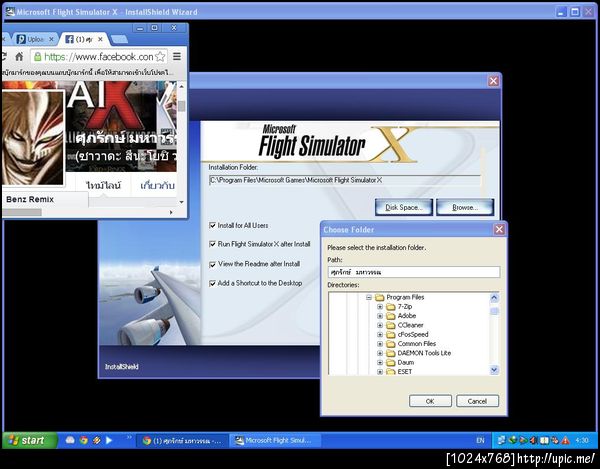
Task: Click the CCleaner folder icon
Action: click(390, 325)
